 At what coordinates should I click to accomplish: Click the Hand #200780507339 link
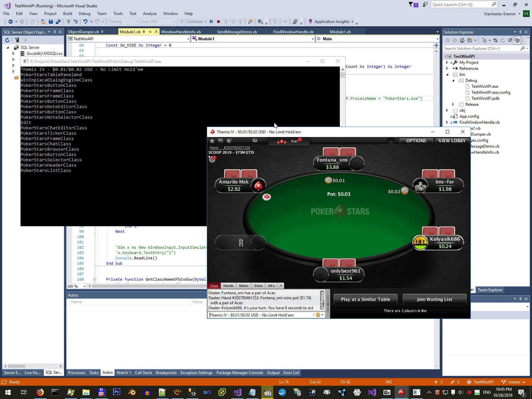click(230, 148)
